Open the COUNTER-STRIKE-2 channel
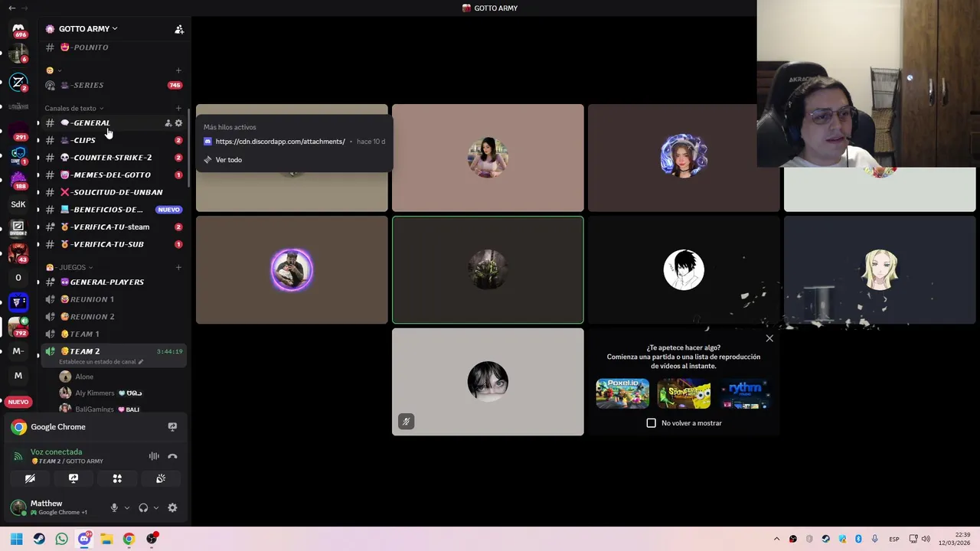The width and height of the screenshot is (980, 551). pyautogui.click(x=113, y=158)
